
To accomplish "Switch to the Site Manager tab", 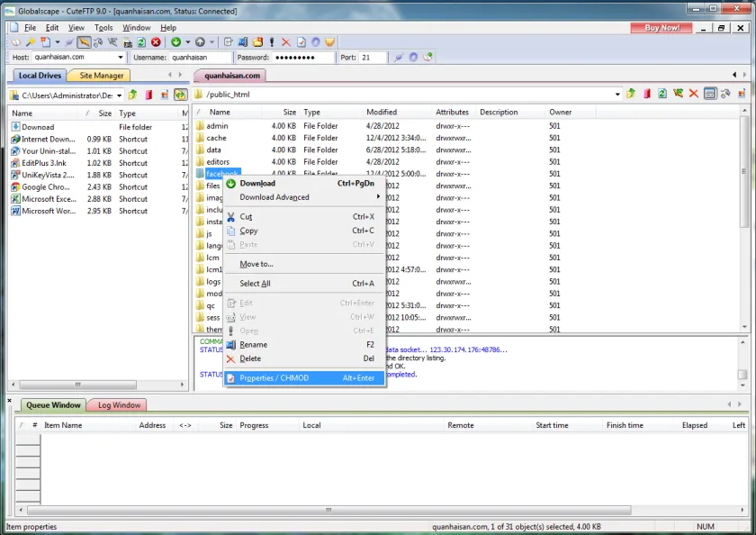I will (x=101, y=76).
